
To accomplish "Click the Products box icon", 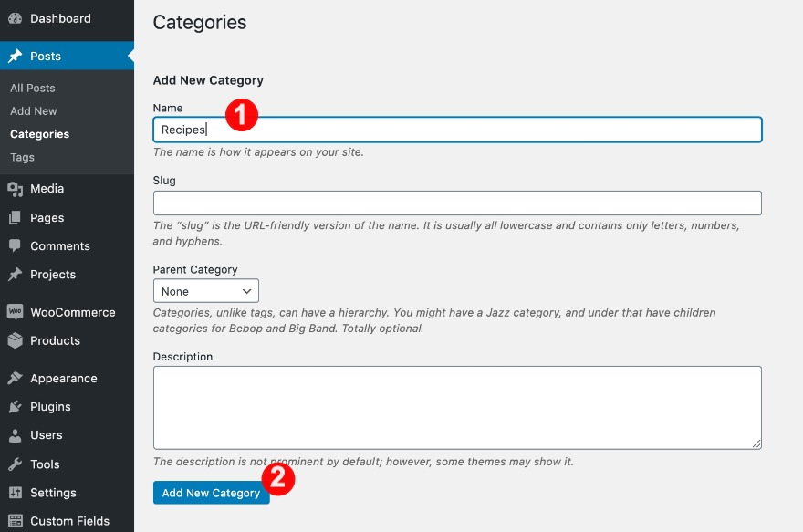I will click(x=16, y=340).
